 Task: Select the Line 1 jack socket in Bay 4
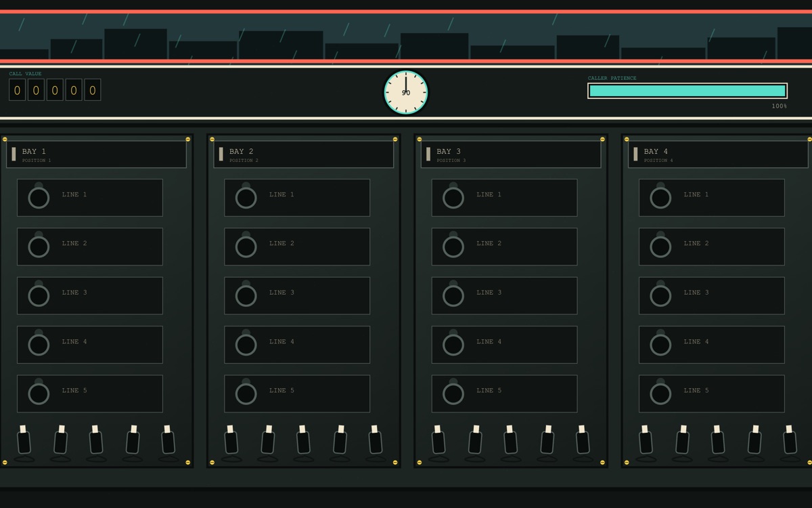(660, 198)
